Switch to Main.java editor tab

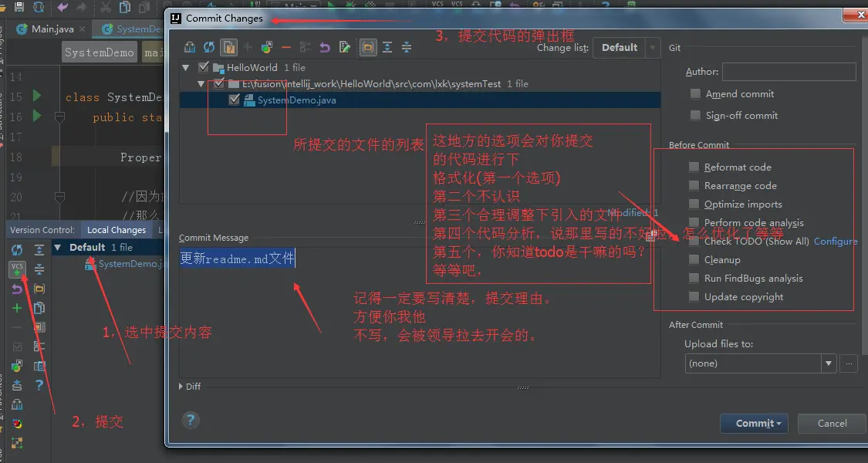(x=52, y=29)
